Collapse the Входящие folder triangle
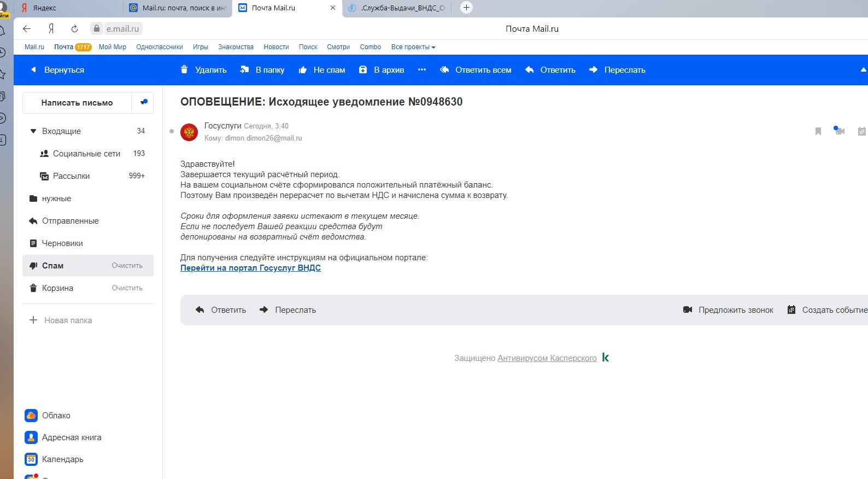Image resolution: width=868 pixels, height=479 pixels. (x=33, y=131)
